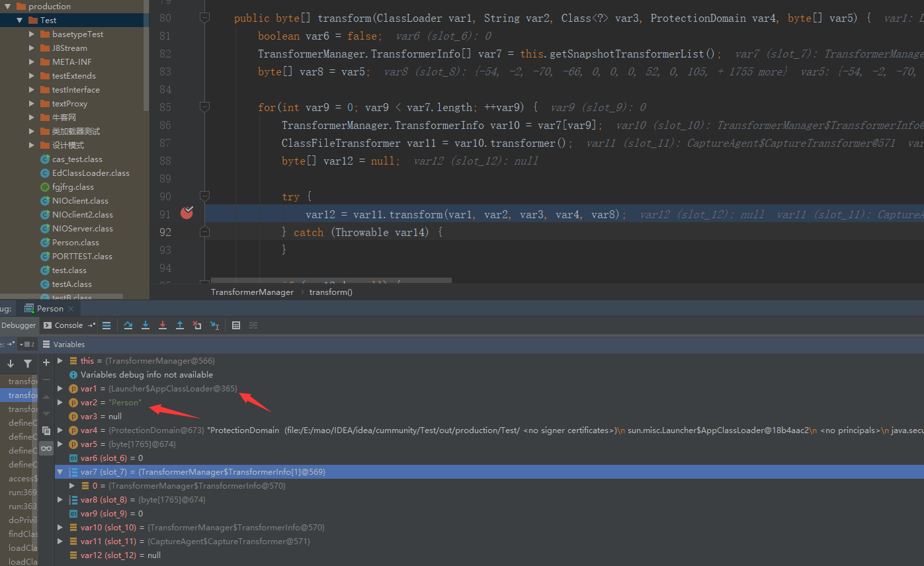The height and width of the screenshot is (566, 924).
Task: Move the watch up with the up-triangle icon
Action: 46,397
